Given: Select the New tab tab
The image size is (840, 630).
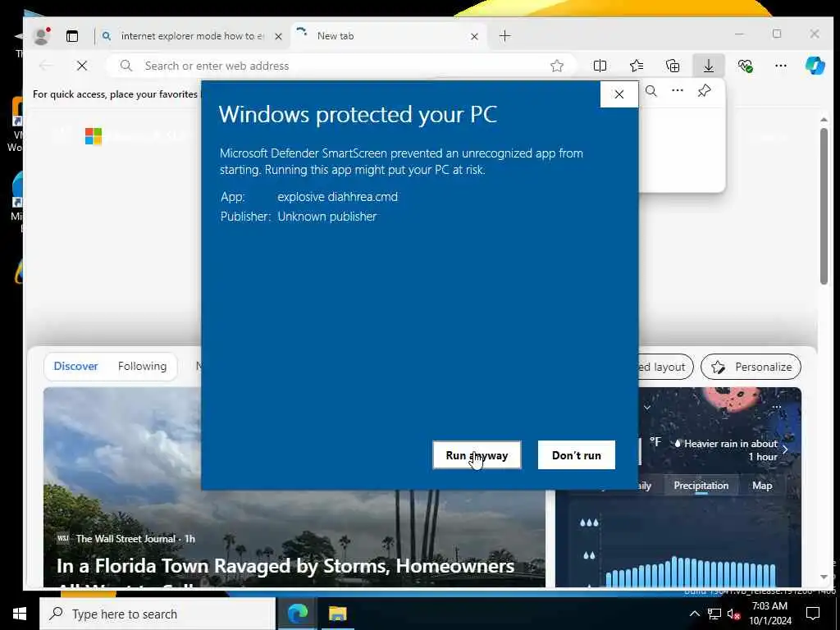Looking at the screenshot, I should pyautogui.click(x=383, y=36).
